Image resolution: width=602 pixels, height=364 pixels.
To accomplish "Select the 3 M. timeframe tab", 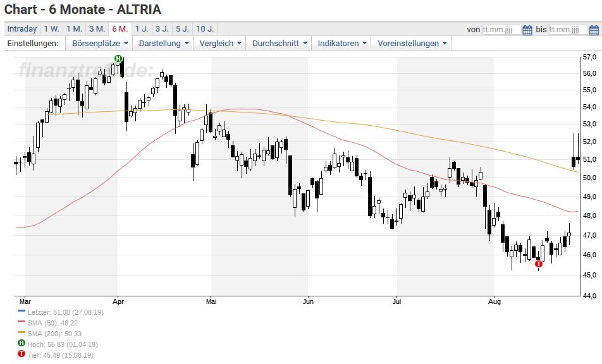I will click(97, 29).
